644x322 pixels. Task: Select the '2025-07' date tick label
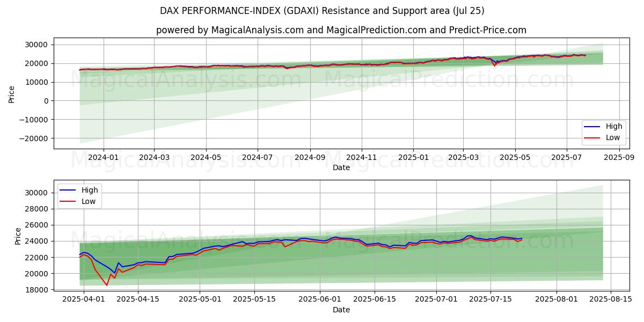[567, 158]
